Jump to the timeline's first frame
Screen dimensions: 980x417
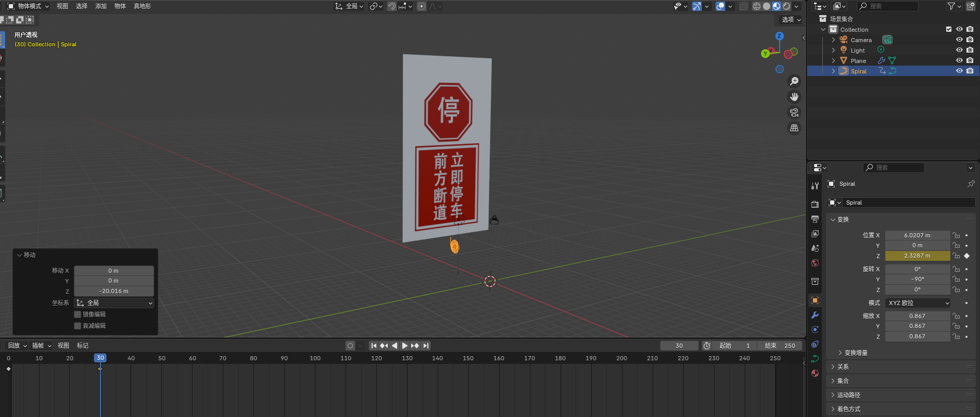[x=374, y=346]
